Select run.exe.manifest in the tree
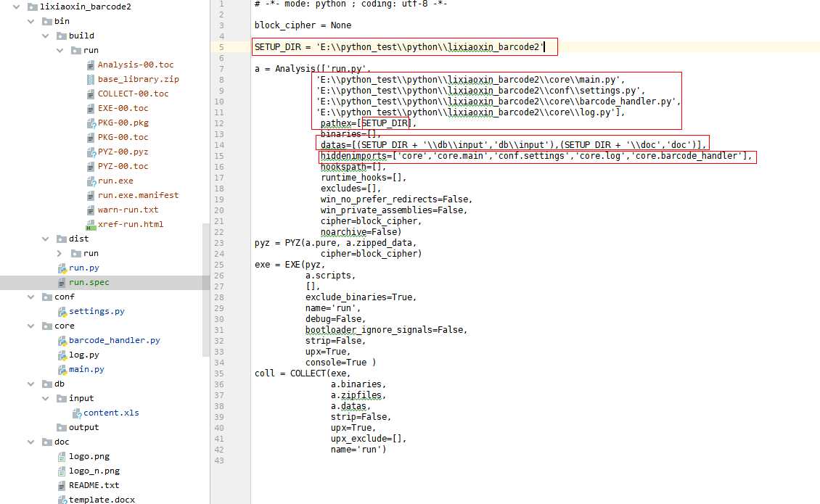The width and height of the screenshot is (820, 504). click(x=138, y=195)
